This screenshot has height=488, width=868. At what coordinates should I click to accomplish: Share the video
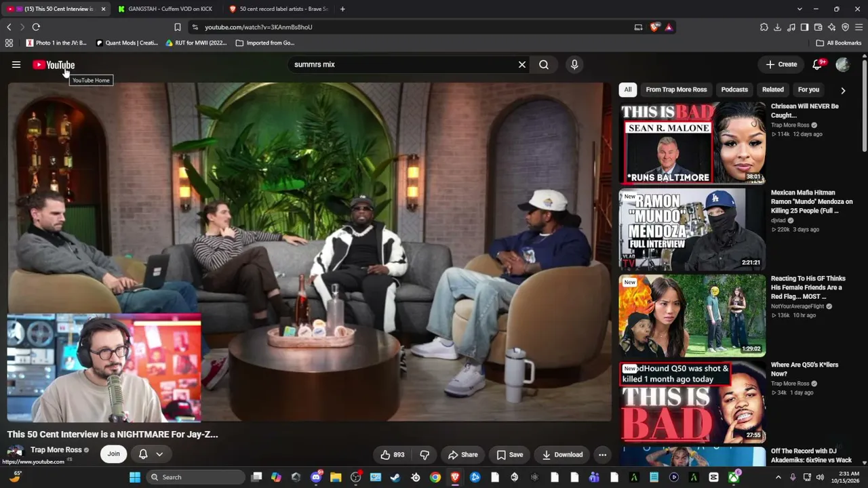click(x=462, y=455)
